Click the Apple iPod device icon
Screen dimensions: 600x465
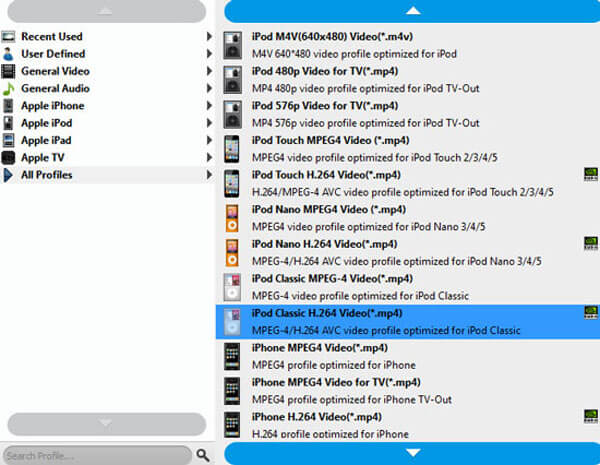coord(8,123)
